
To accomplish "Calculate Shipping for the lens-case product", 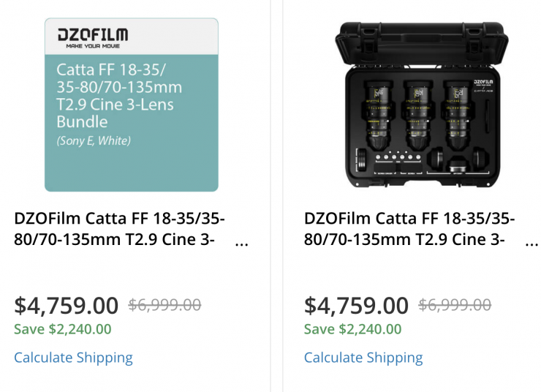I will tap(363, 358).
